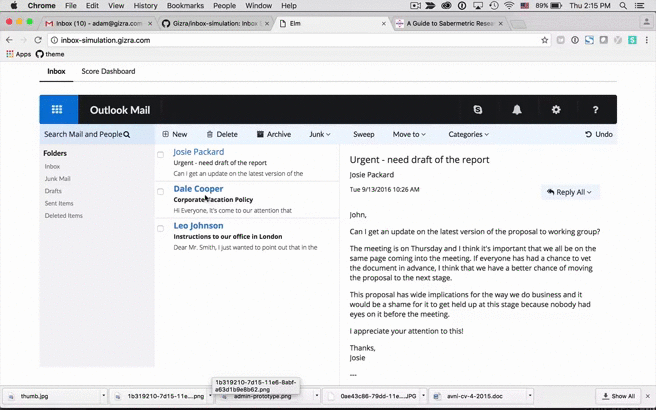656x410 pixels.
Task: Switch to the Score Dashboard tab
Action: 108,72
